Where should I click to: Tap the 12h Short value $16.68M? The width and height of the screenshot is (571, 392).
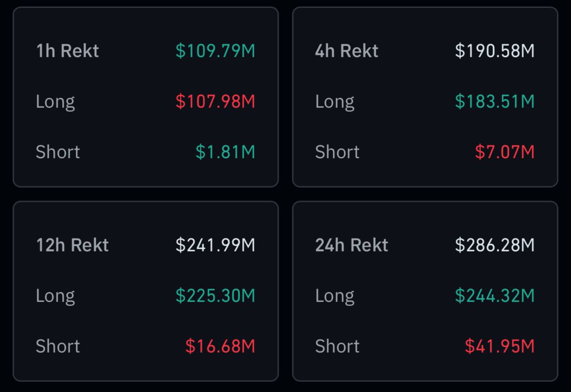220,347
